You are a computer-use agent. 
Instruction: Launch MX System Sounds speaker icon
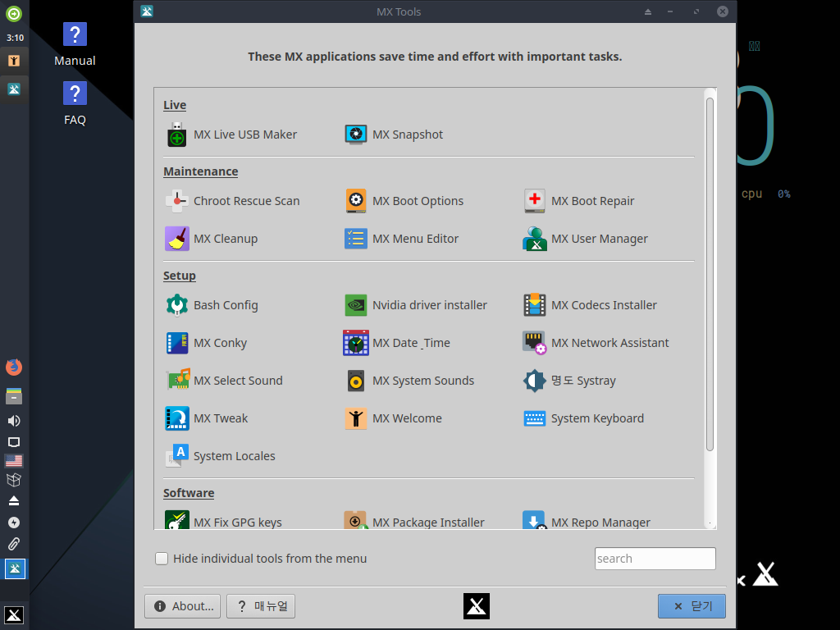pyautogui.click(x=356, y=381)
